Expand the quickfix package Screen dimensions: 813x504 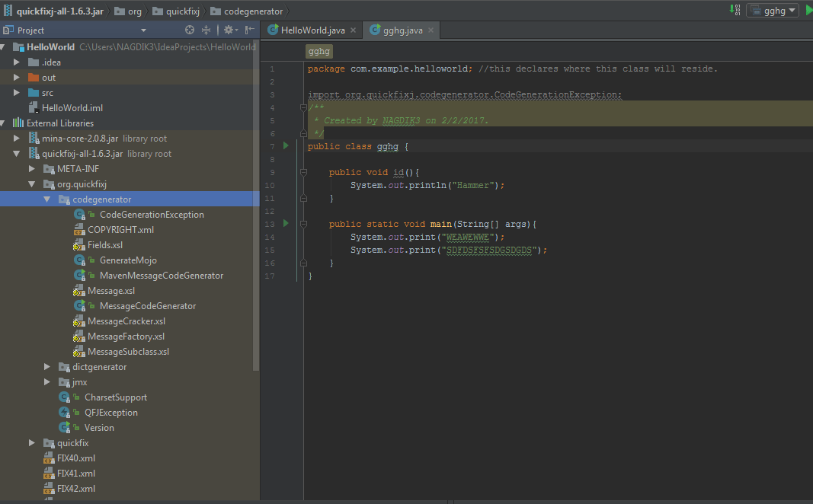[32, 443]
